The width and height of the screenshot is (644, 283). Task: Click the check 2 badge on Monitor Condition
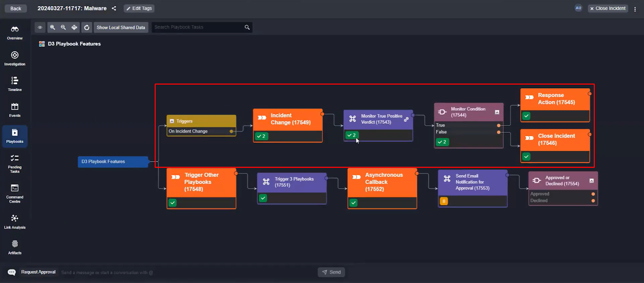(442, 142)
